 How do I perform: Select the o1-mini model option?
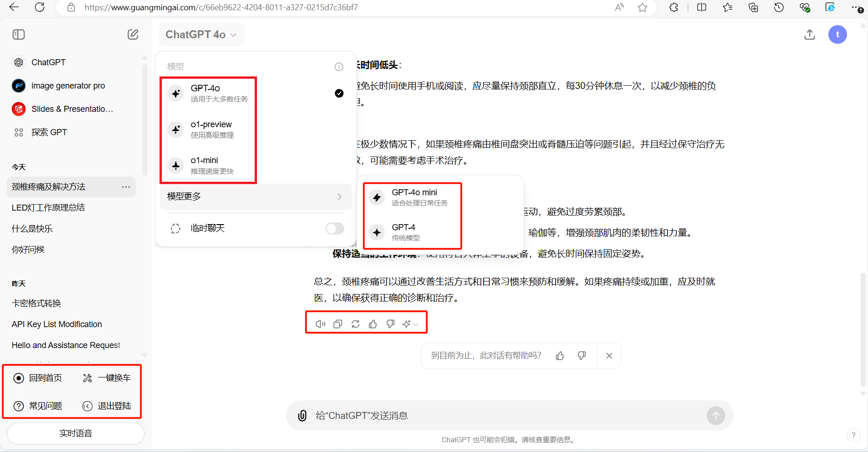pos(256,165)
